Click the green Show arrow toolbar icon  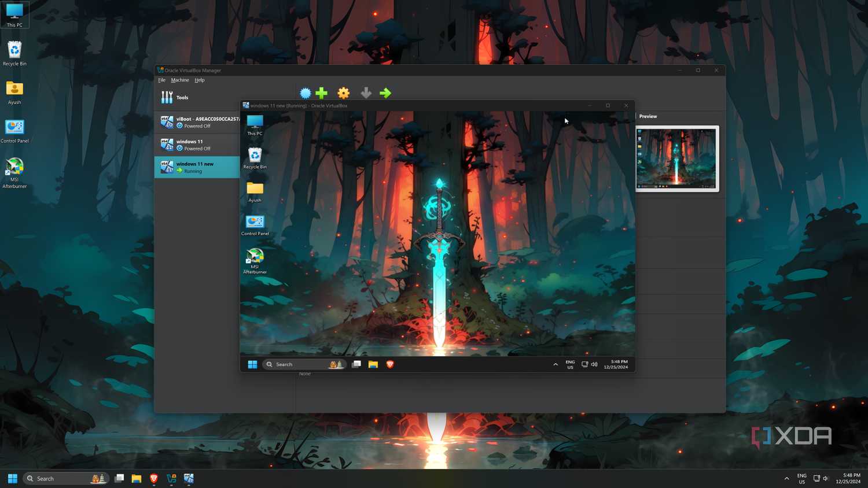[385, 93]
